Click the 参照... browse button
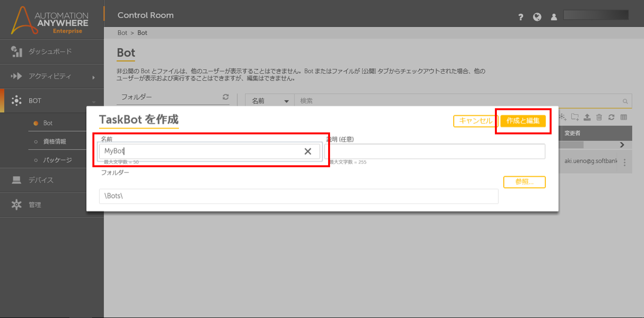The width and height of the screenshot is (644, 318). point(524,182)
